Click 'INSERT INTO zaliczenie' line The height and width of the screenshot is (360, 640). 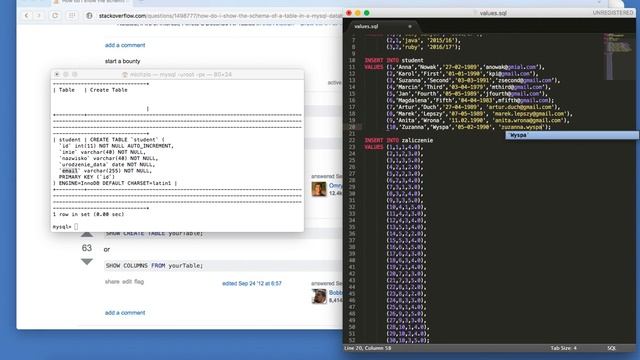pos(399,140)
